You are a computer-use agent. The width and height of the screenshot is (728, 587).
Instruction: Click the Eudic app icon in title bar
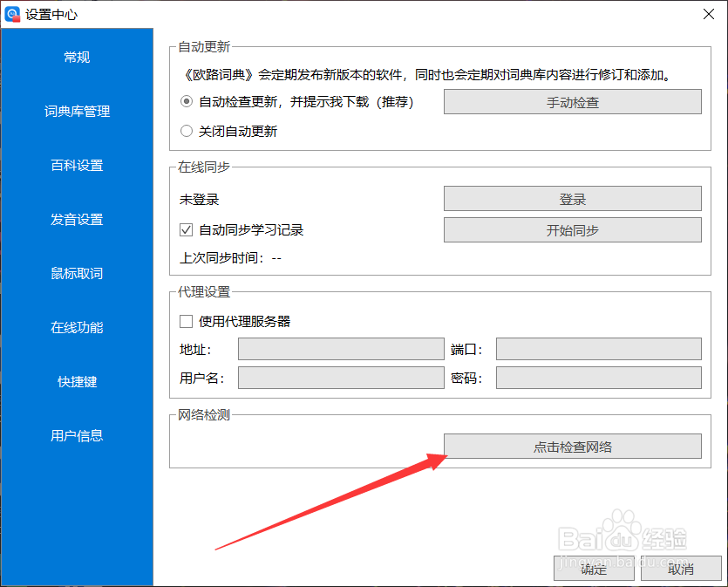[12, 14]
